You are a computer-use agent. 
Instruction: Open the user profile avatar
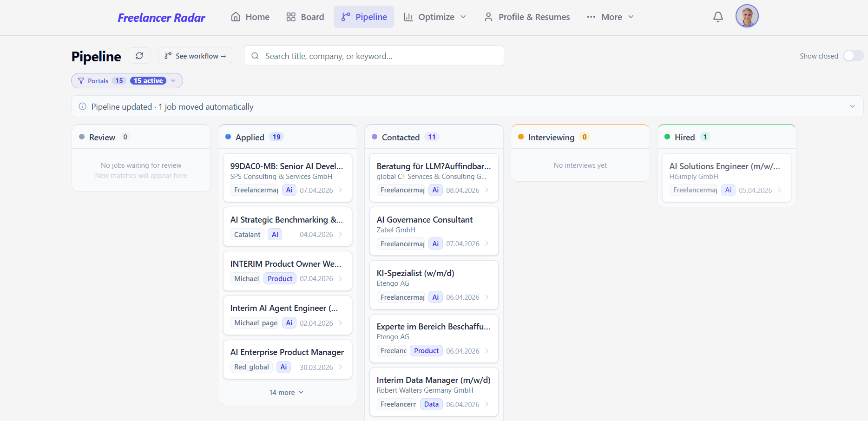tap(747, 16)
